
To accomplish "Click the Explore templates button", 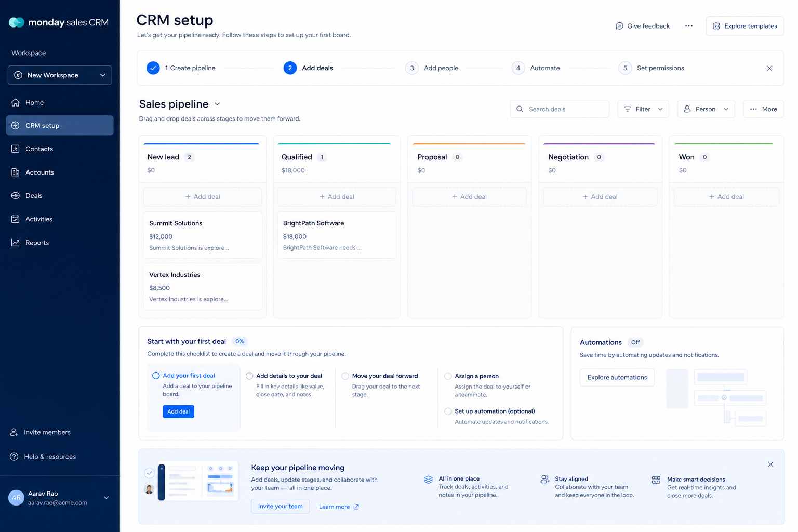I will click(744, 26).
